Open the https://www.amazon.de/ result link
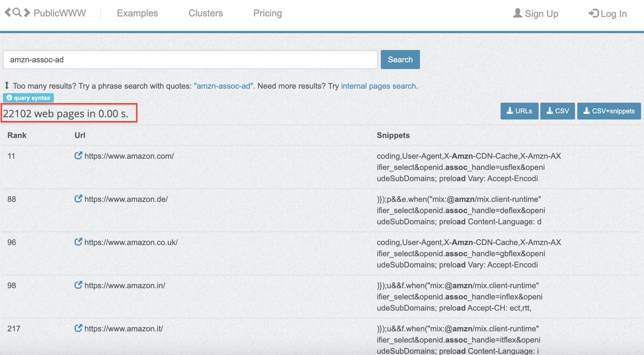This screenshot has width=644, height=355. [x=126, y=199]
